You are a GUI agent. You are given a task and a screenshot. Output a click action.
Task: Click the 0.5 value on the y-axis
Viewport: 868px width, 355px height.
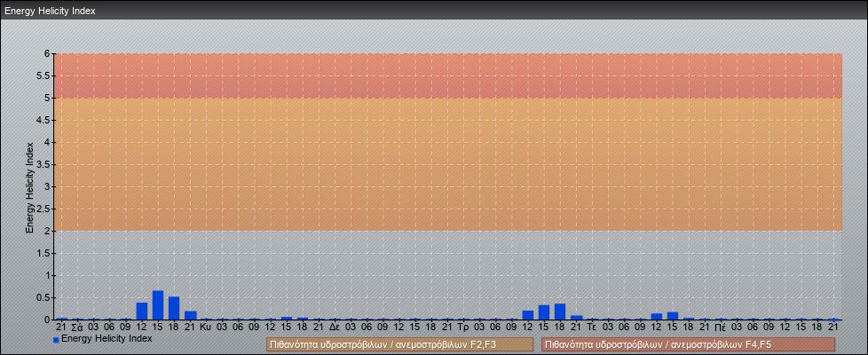click(x=43, y=297)
